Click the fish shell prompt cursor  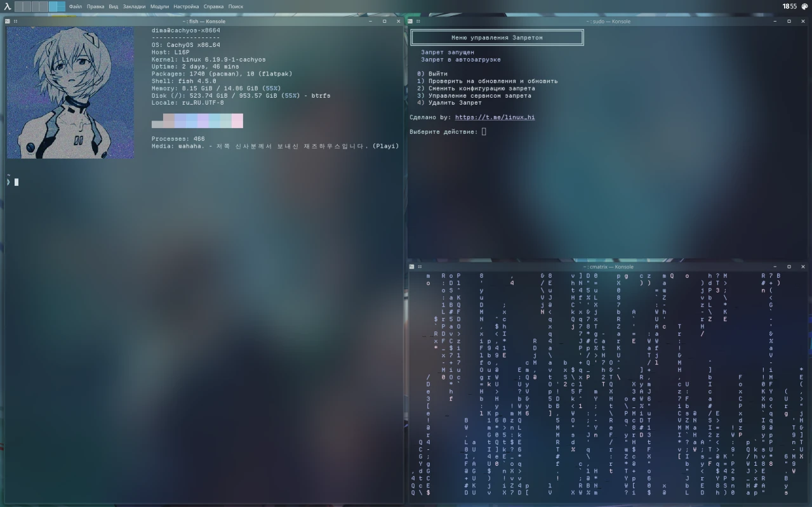[x=17, y=182]
